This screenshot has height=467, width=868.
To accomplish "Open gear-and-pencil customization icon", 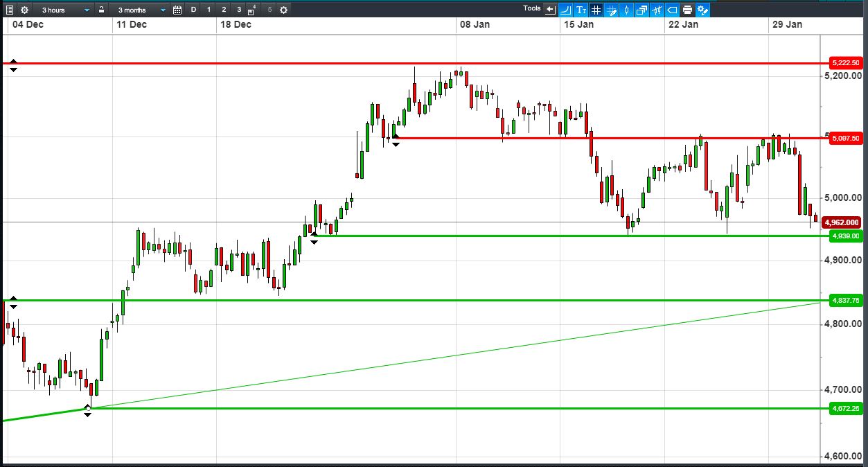I will pos(702,10).
